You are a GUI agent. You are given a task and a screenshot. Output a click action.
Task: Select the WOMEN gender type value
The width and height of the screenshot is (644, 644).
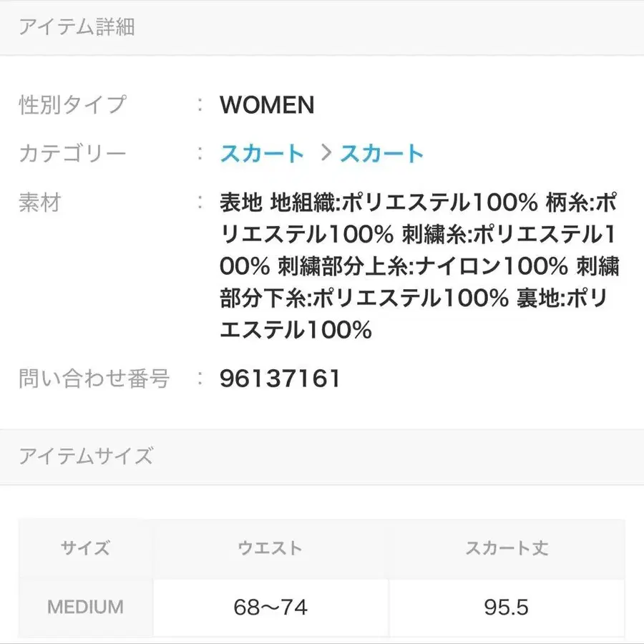[x=268, y=106]
